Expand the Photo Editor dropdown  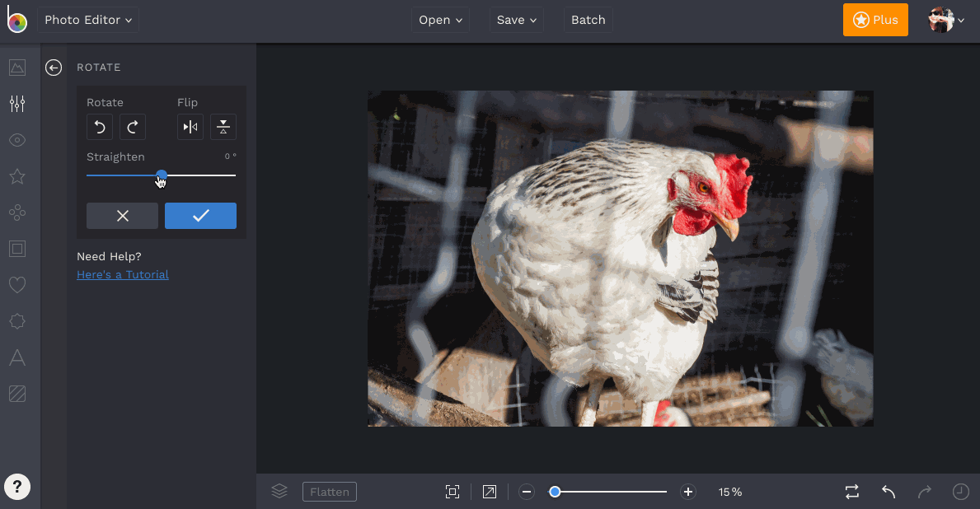88,20
